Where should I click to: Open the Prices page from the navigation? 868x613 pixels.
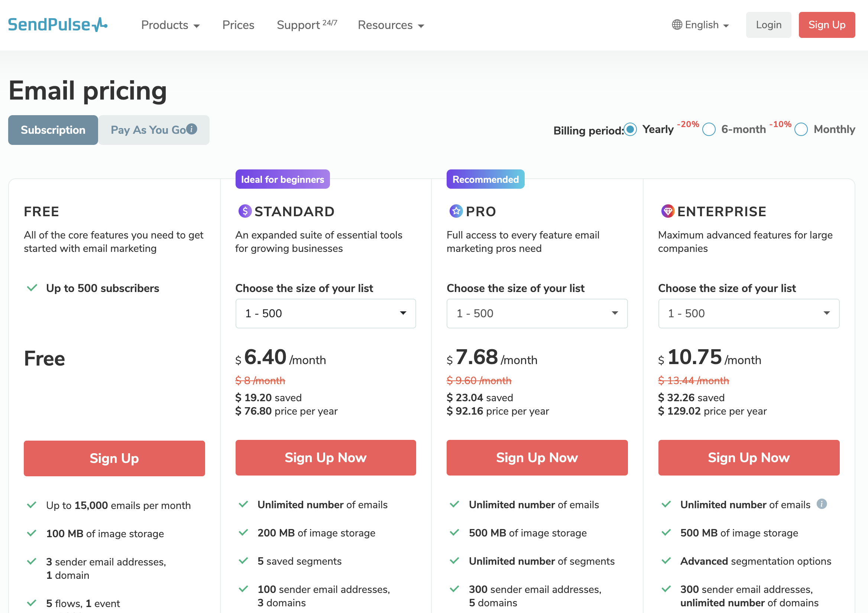coord(238,25)
